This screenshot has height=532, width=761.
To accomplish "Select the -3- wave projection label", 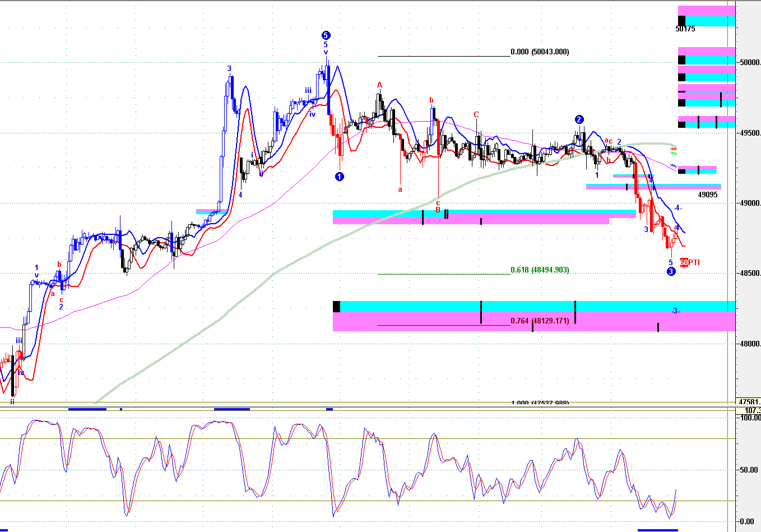I will [676, 311].
